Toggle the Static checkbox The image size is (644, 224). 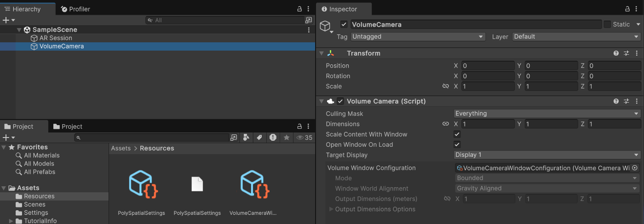(x=607, y=24)
